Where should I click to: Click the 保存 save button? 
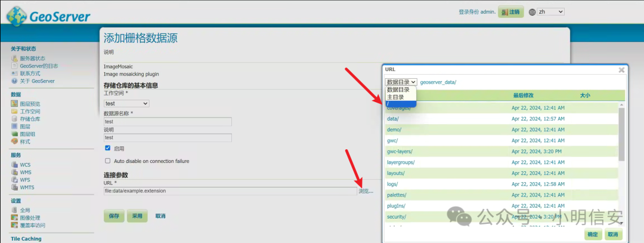[114, 216]
